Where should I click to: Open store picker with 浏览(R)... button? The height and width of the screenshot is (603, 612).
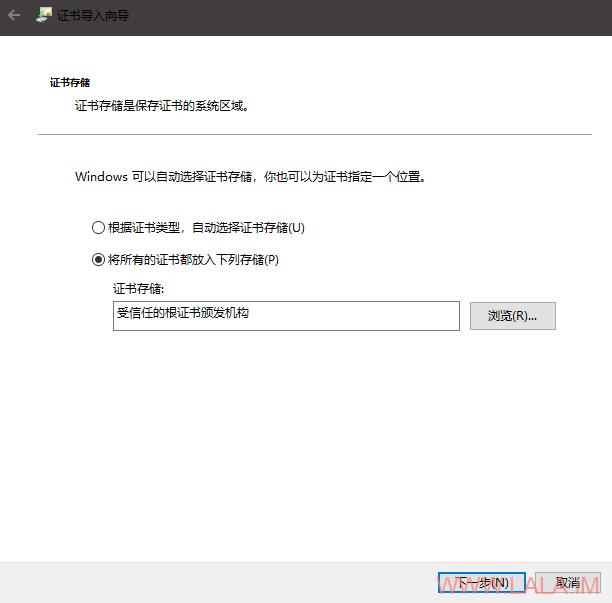512,316
